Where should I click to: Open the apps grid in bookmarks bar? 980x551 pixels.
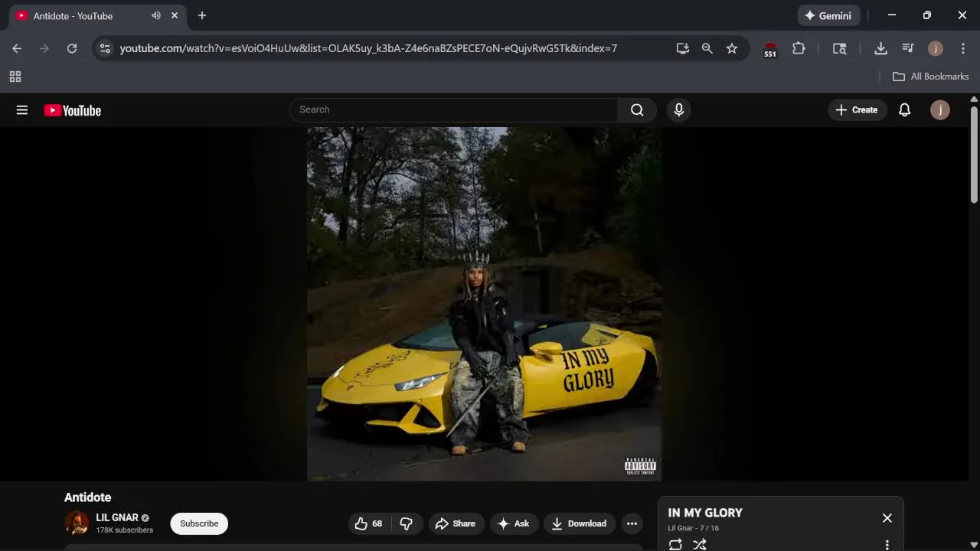[x=15, y=77]
